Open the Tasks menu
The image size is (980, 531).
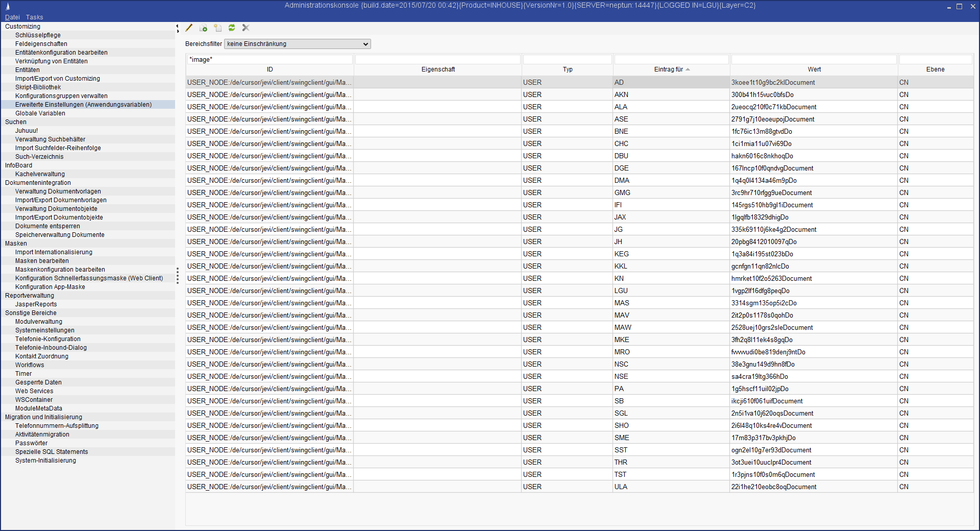pyautogui.click(x=35, y=17)
